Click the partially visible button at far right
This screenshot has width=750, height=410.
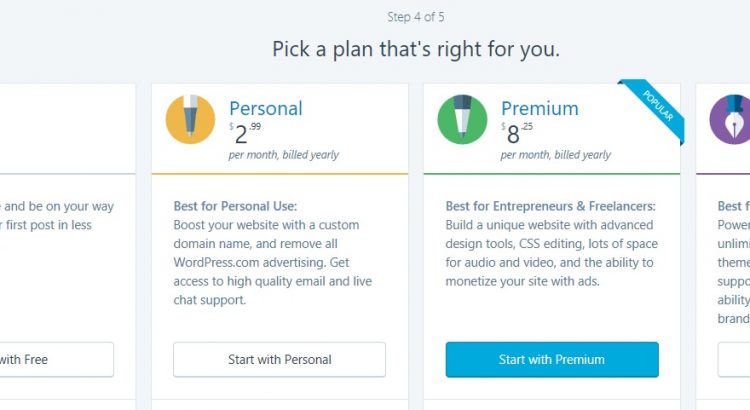click(x=734, y=359)
